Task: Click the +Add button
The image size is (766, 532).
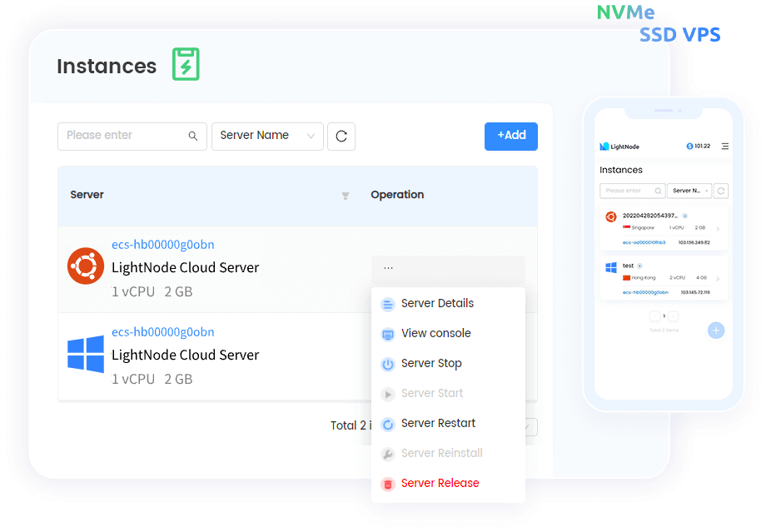Action: coord(510,136)
